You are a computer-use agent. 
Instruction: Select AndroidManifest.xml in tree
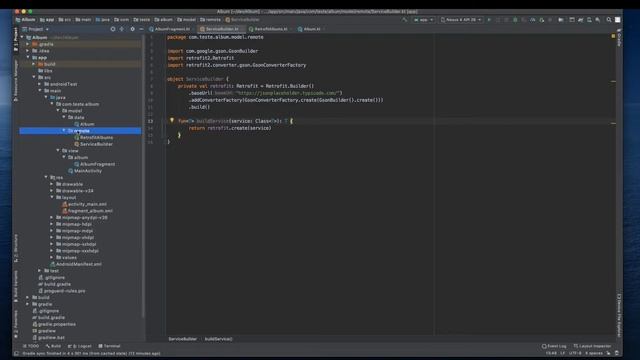tap(76, 264)
